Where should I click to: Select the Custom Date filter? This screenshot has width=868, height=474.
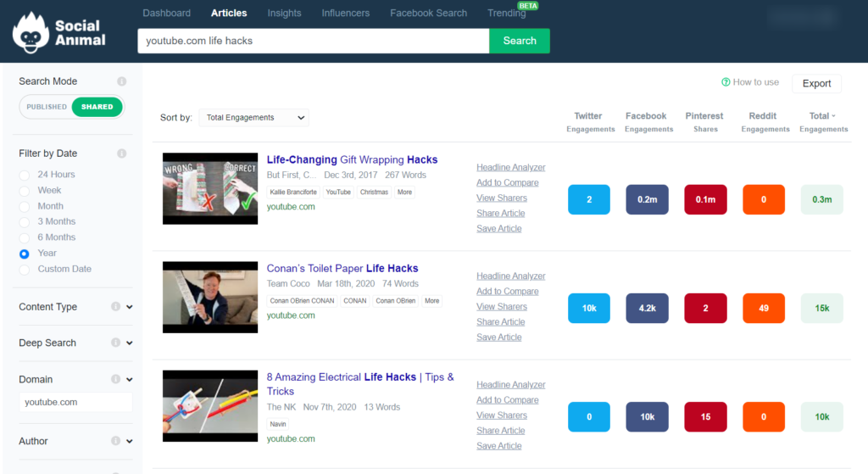pyautogui.click(x=25, y=270)
